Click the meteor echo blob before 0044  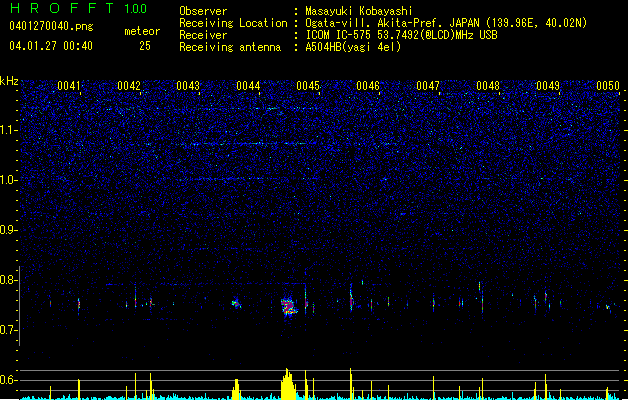(x=236, y=304)
